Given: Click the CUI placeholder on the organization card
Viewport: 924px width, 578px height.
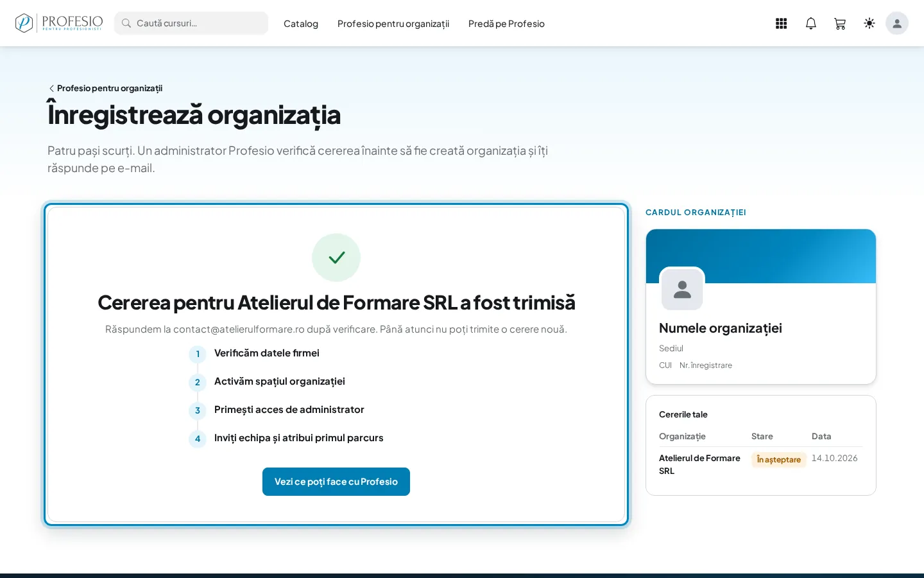Looking at the screenshot, I should [x=665, y=365].
